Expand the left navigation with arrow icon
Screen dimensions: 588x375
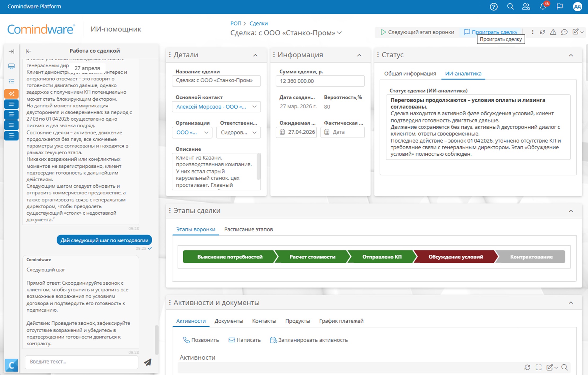[x=11, y=51]
